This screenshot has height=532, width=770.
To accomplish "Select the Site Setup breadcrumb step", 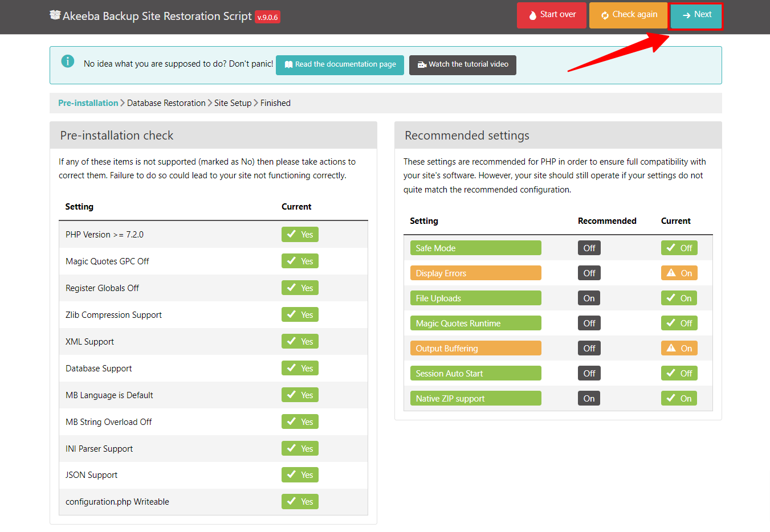I will pyautogui.click(x=233, y=103).
